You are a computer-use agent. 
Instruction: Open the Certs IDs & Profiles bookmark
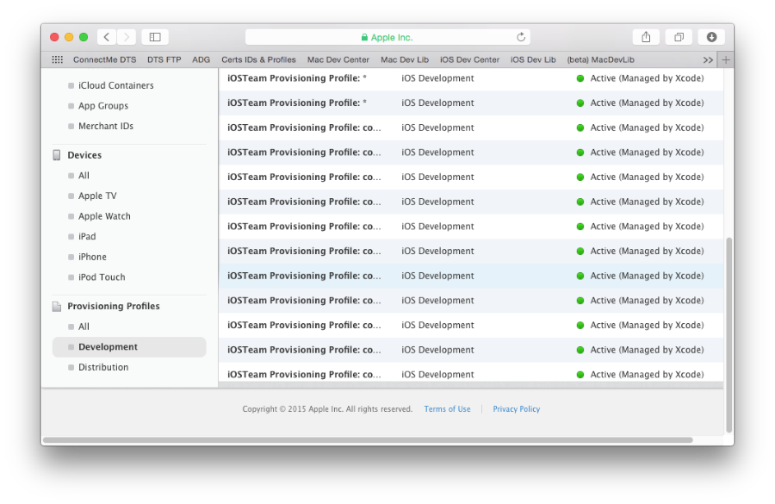(x=258, y=60)
